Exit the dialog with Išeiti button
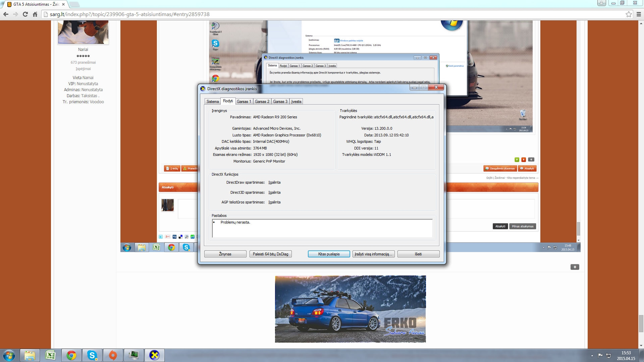This screenshot has width=644, height=362. tap(418, 254)
